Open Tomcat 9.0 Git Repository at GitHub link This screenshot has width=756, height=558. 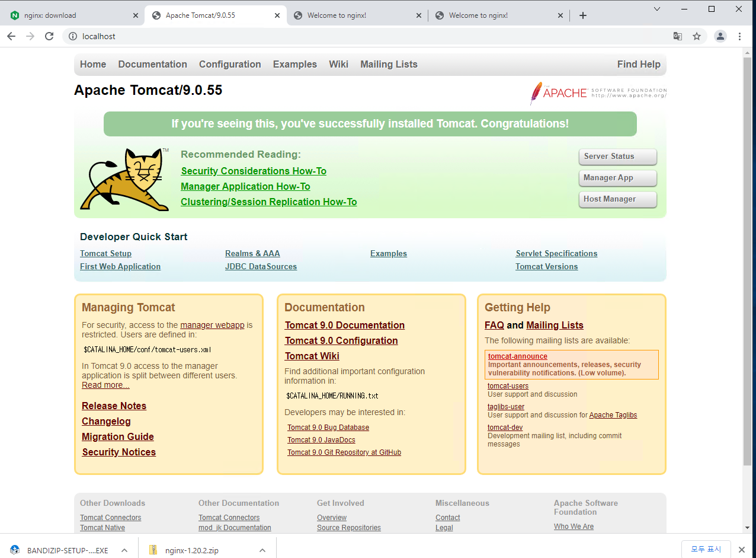[344, 452]
